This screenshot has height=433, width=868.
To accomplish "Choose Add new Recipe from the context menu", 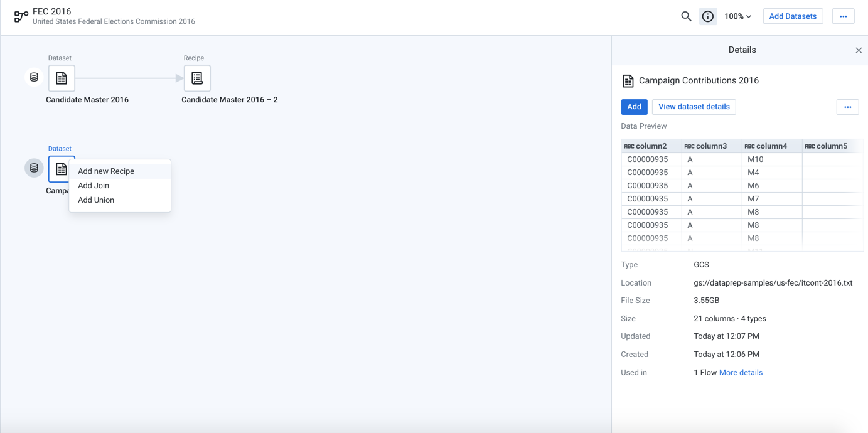I will pos(106,171).
